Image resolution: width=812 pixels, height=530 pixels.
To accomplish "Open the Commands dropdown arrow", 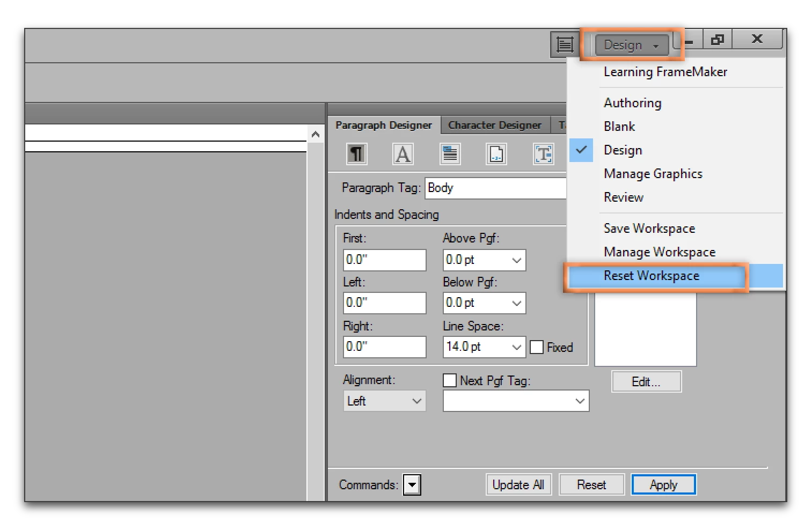I will pyautogui.click(x=412, y=485).
